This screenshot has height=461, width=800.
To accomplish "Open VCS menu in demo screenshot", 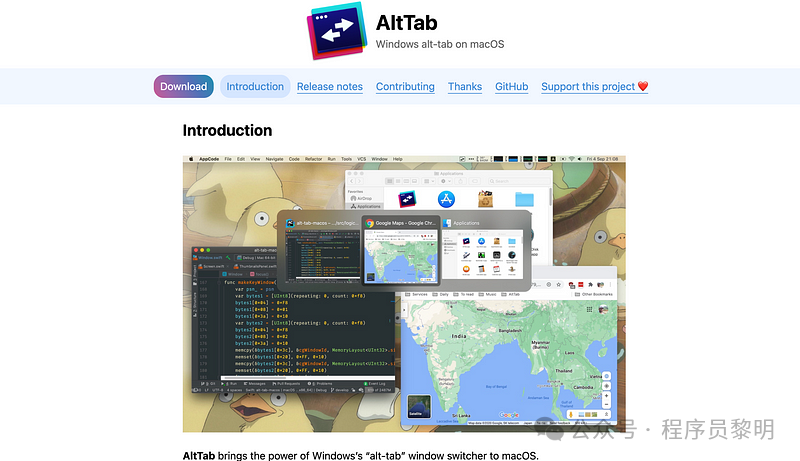I will tap(362, 159).
